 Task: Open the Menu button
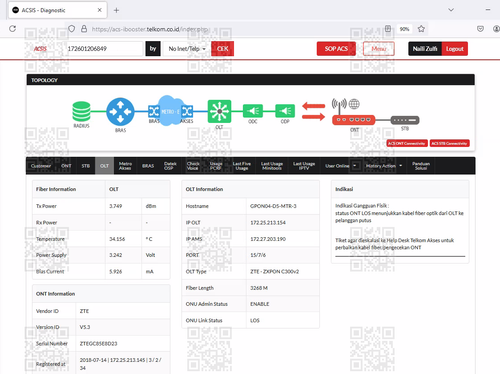pos(379,49)
